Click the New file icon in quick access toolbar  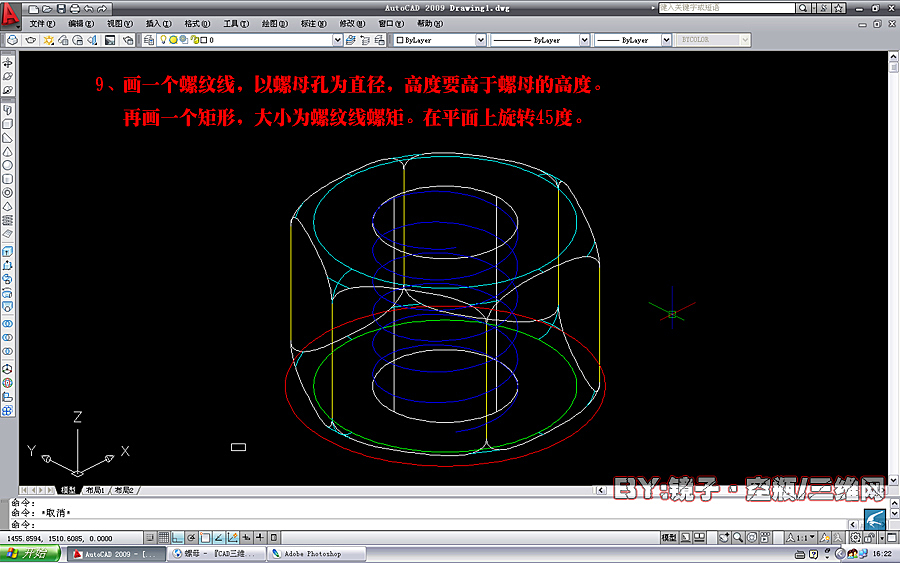[x=34, y=9]
